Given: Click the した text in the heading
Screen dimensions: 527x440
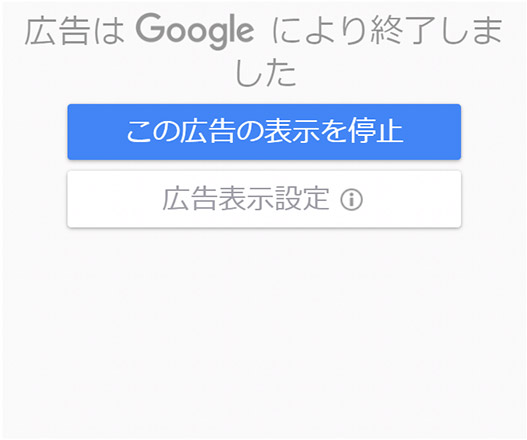Looking at the screenshot, I should tap(266, 74).
